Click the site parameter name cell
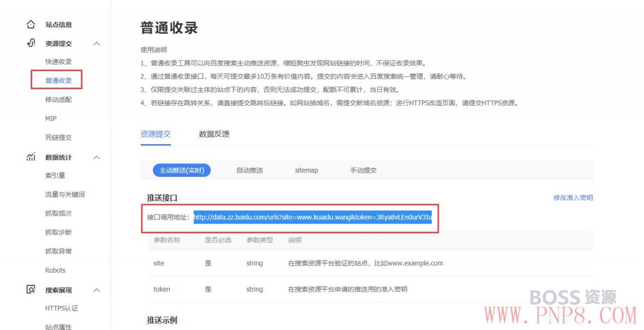Image resolution: width=644 pixels, height=330 pixels. (x=159, y=263)
